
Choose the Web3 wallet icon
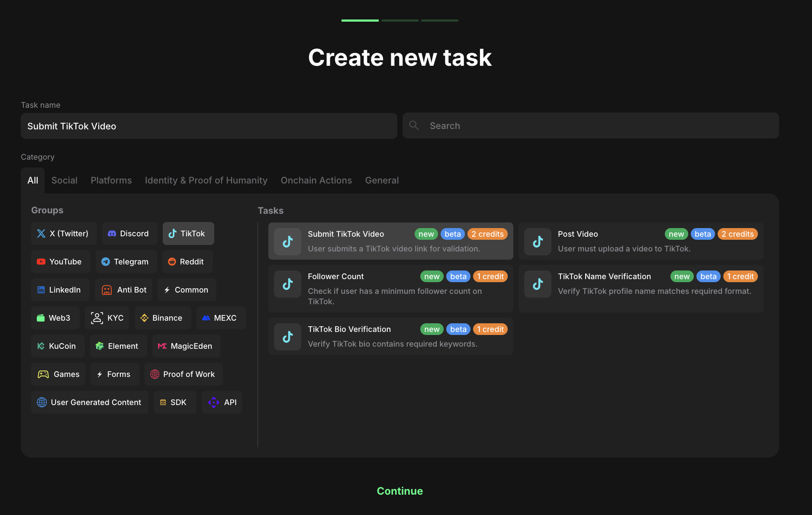coord(41,318)
